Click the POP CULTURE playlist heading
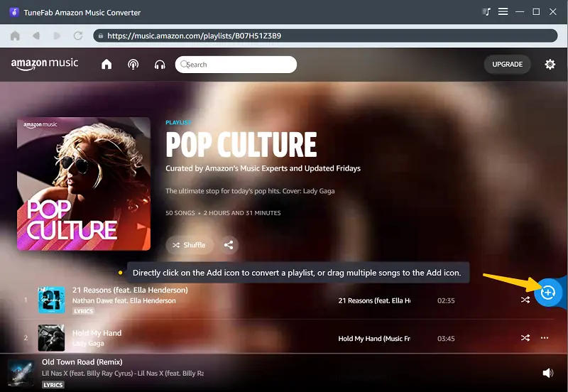 [241, 145]
